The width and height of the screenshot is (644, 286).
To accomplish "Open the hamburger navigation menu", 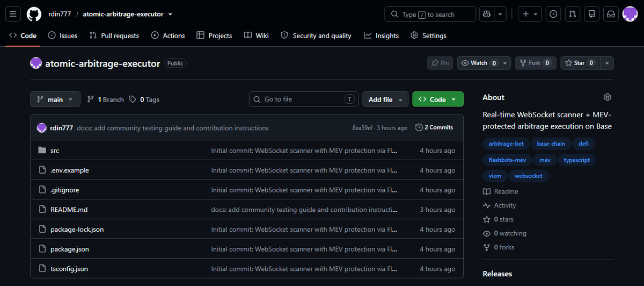I will pos(13,14).
